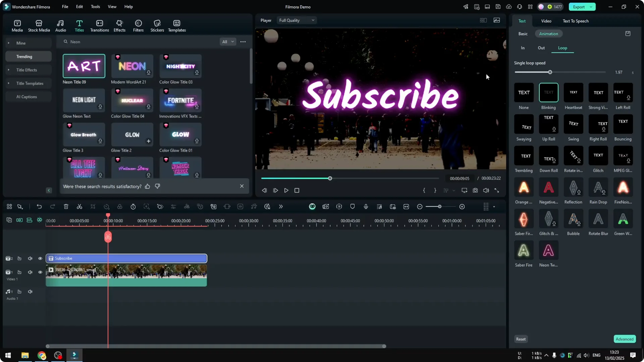Lock the Subscribe title track
Image resolution: width=644 pixels, height=362 pixels.
(x=19, y=258)
